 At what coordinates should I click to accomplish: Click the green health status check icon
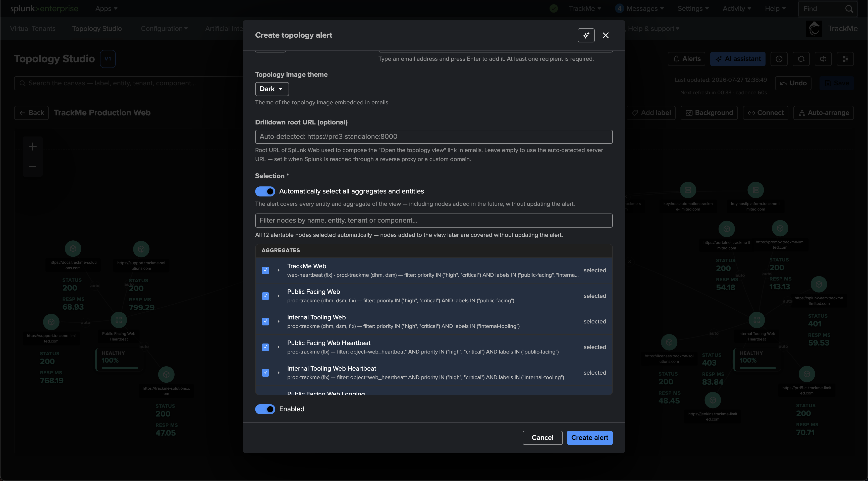pos(554,9)
